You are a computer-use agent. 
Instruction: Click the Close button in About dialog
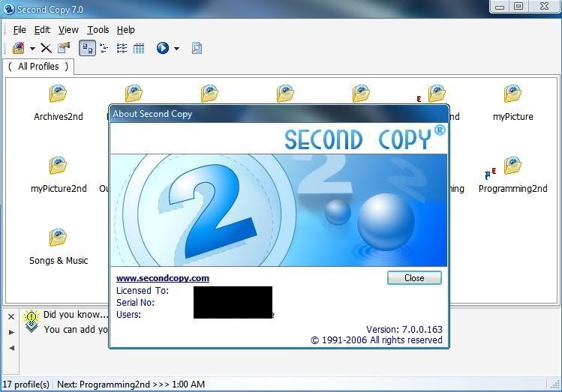pos(414,278)
